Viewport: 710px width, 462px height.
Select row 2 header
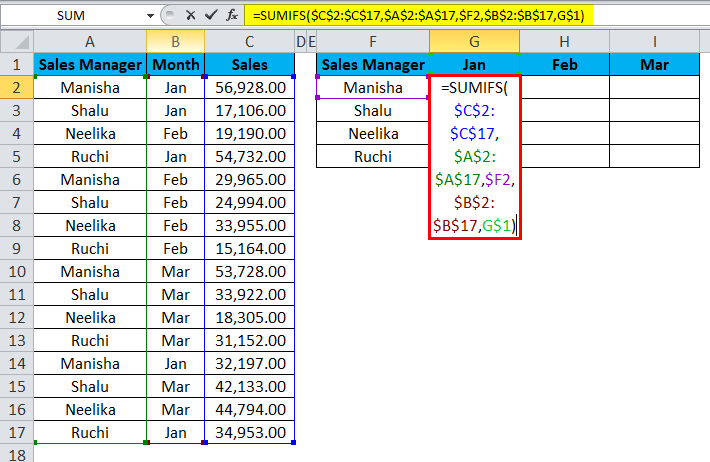(17, 87)
